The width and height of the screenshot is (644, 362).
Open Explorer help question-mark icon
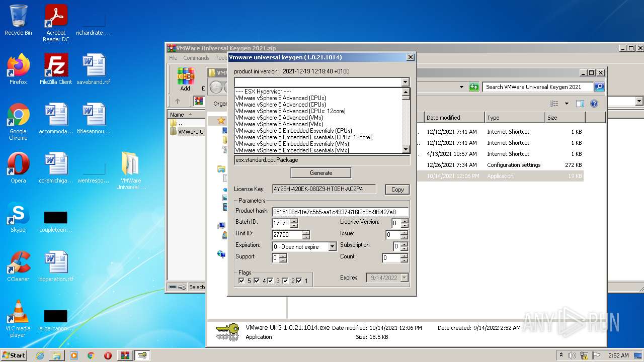[x=594, y=104]
